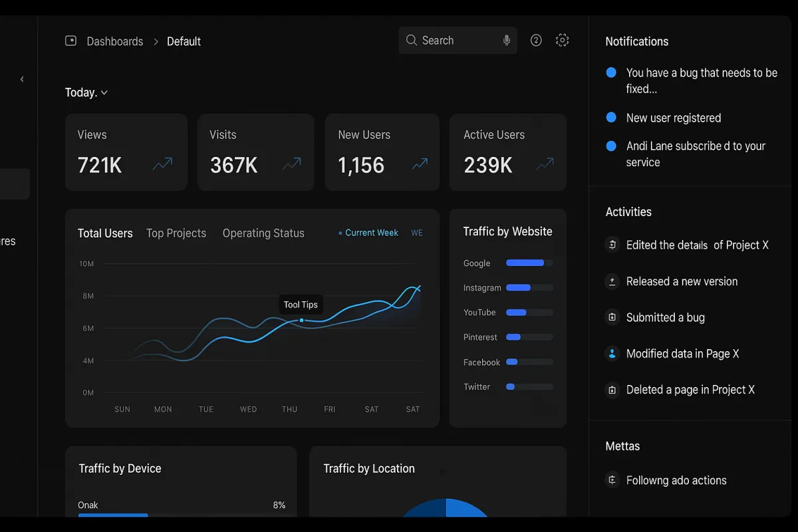Click 'Released a new version' activity text
This screenshot has height=532, width=798.
pyautogui.click(x=682, y=281)
